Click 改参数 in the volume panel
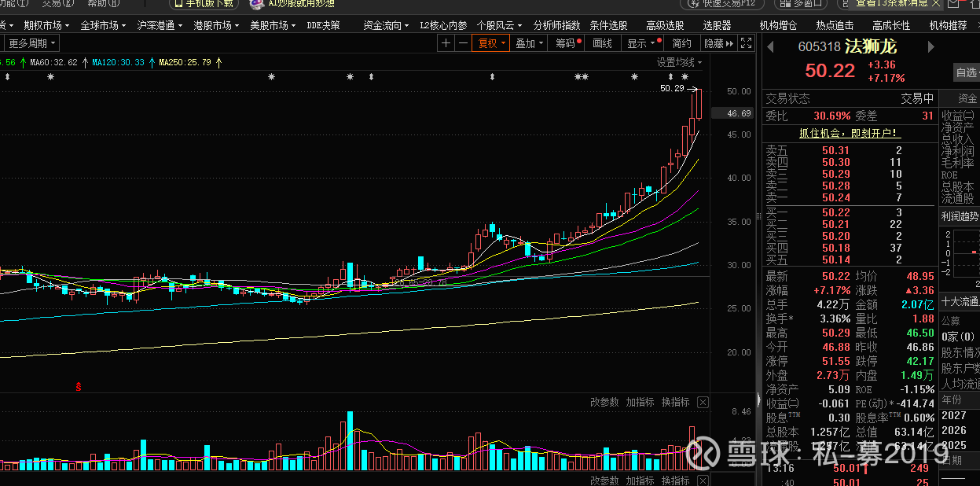 point(604,402)
